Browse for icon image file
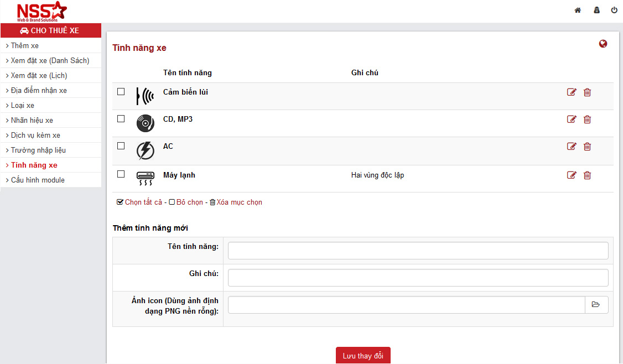Image resolution: width=623 pixels, height=364 pixels. (x=596, y=305)
